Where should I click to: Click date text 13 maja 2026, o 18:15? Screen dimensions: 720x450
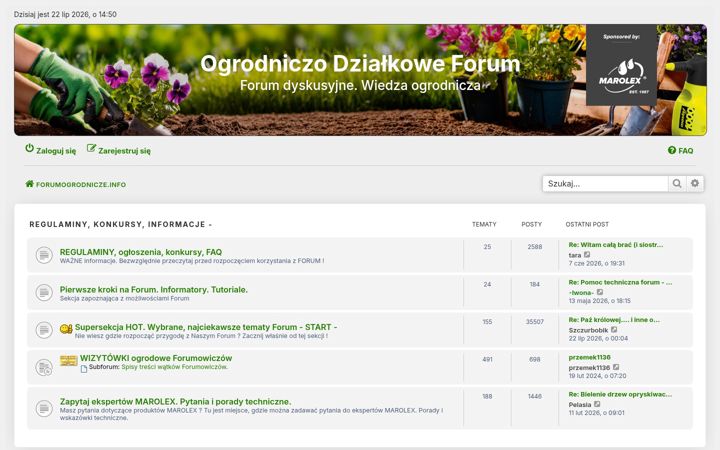[x=600, y=301]
